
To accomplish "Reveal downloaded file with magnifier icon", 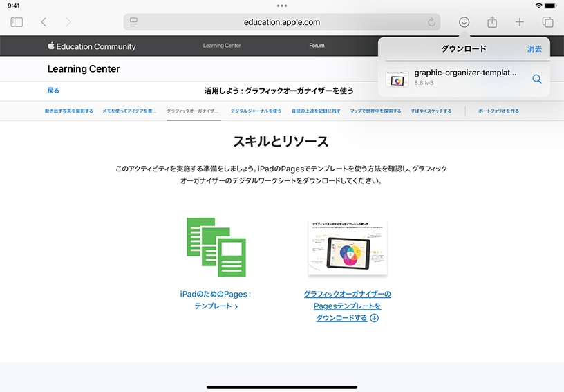I will 536,79.
